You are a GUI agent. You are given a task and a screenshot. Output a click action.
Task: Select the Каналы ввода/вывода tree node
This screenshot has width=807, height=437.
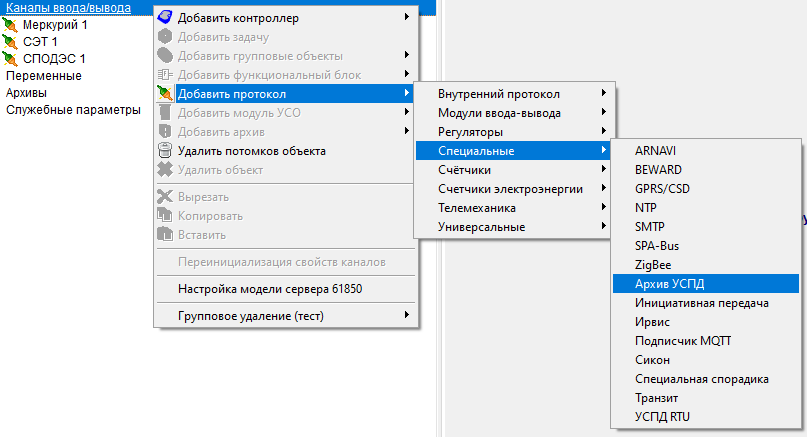click(68, 7)
